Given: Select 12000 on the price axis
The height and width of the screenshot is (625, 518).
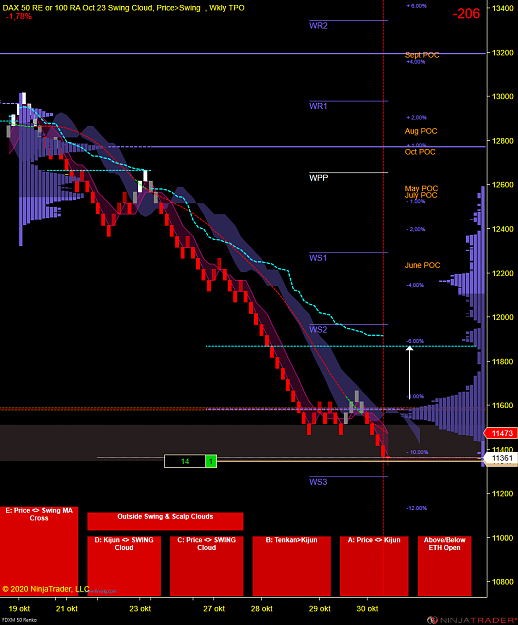Looking at the screenshot, I should pos(502,317).
